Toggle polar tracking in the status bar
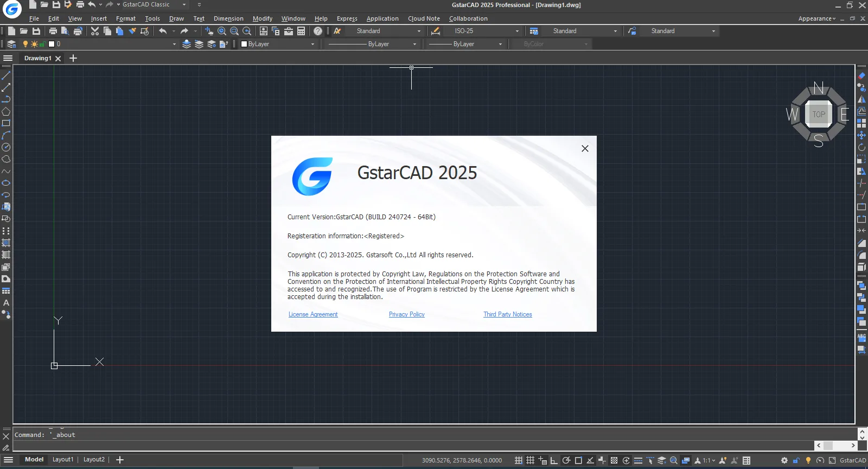Screen dimensions: 868x469 tap(566, 460)
